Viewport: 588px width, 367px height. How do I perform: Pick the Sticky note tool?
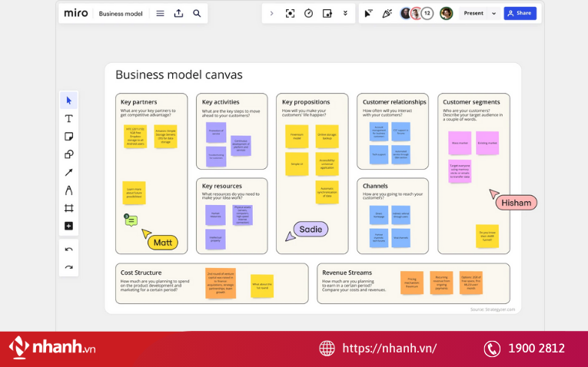tap(68, 137)
